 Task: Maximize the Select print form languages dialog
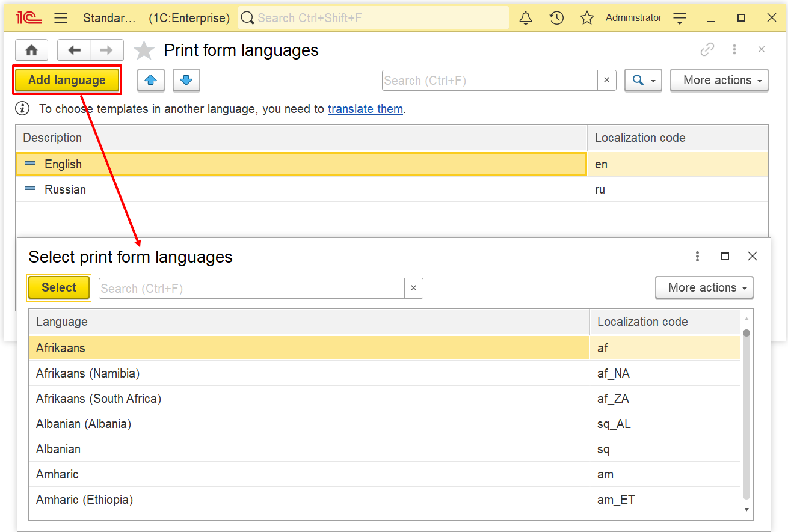coord(725,257)
